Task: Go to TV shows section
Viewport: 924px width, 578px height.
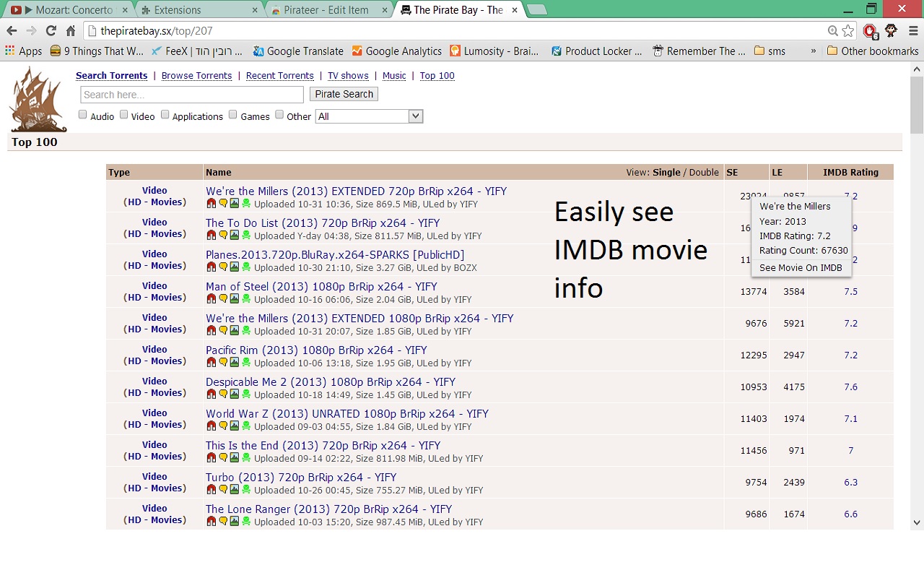Action: [x=348, y=76]
